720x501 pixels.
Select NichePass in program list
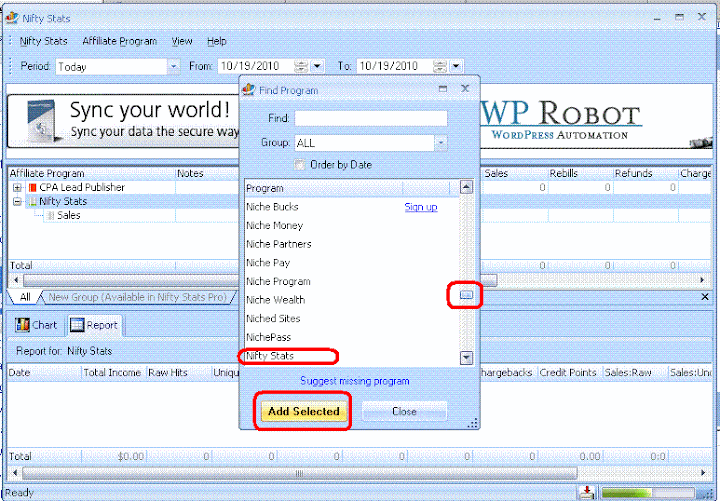269,337
